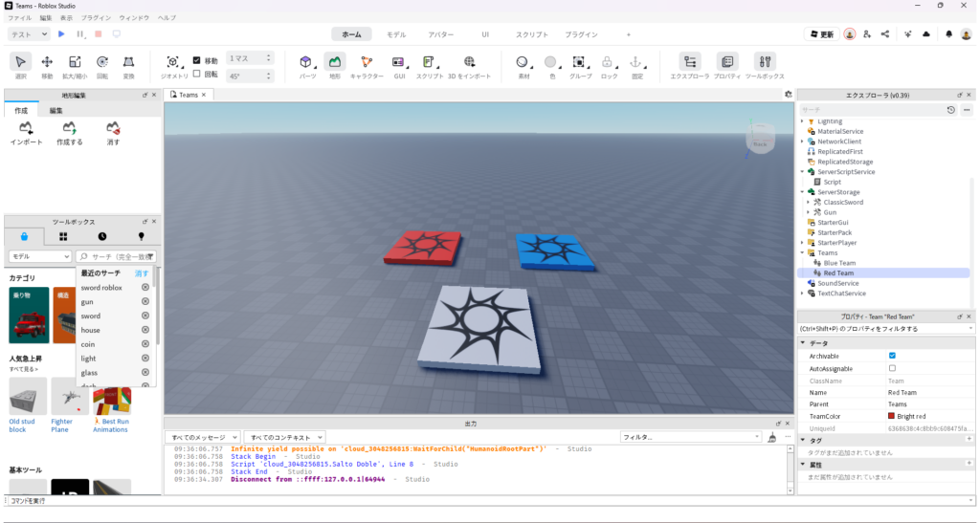The width and height of the screenshot is (980, 523).
Task: Click 3D をインポート import icon
Action: pyautogui.click(x=469, y=62)
